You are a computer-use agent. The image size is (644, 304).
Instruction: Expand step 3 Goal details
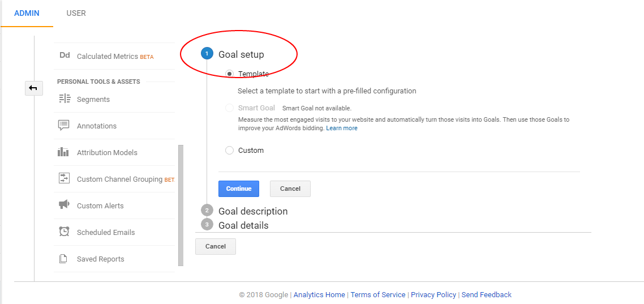click(x=243, y=225)
